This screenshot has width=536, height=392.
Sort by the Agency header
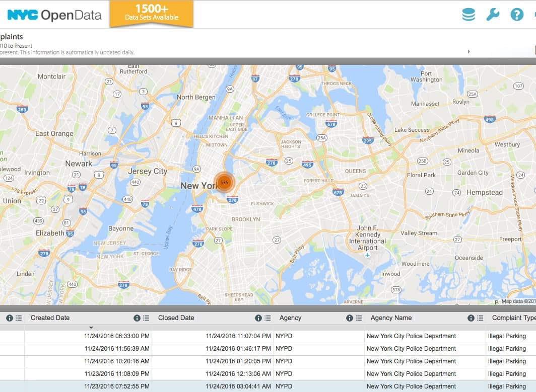[x=290, y=318]
